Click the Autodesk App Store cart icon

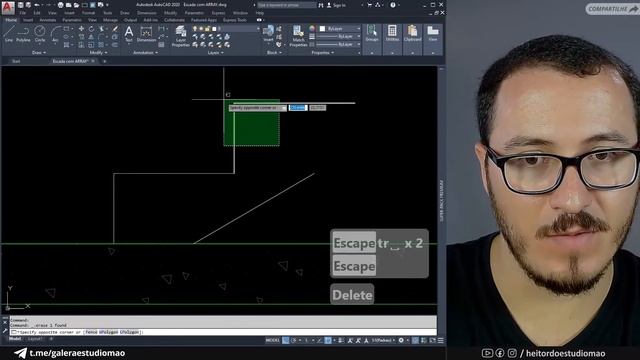[x=369, y=5]
